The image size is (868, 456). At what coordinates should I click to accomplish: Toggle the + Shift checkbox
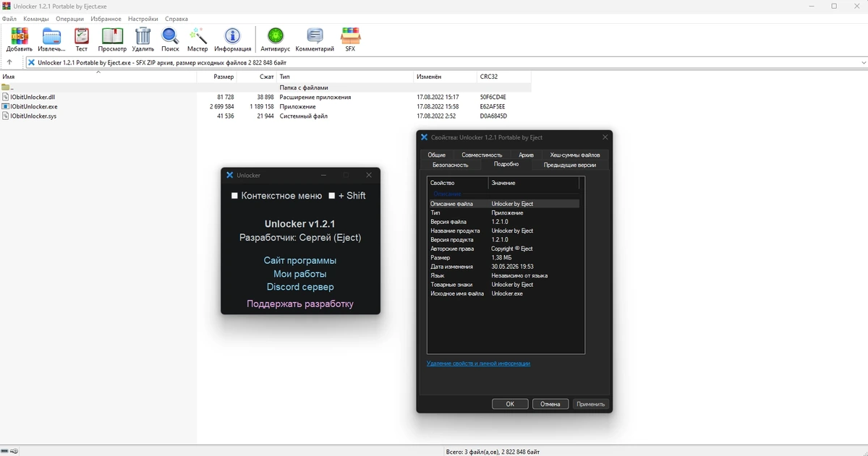332,196
